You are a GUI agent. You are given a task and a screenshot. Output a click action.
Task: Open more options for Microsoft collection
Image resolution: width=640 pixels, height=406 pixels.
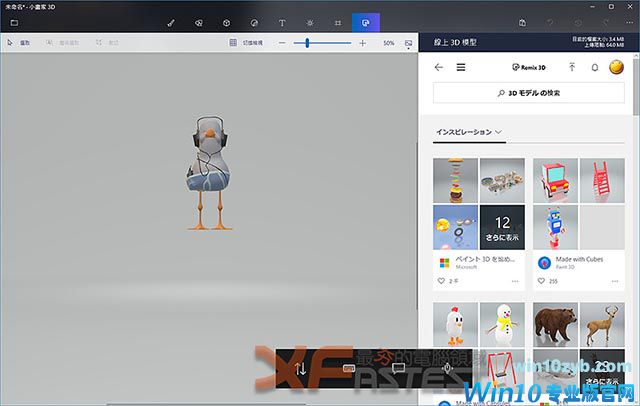pos(515,281)
